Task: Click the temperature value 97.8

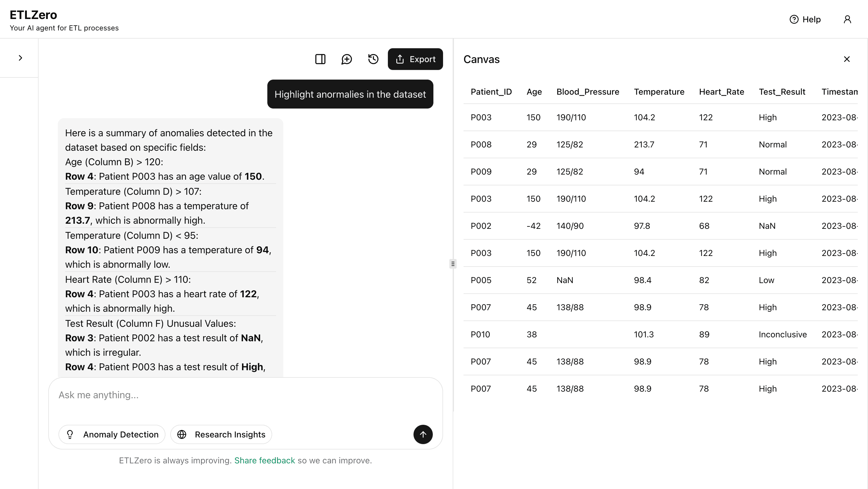Action: (x=642, y=226)
